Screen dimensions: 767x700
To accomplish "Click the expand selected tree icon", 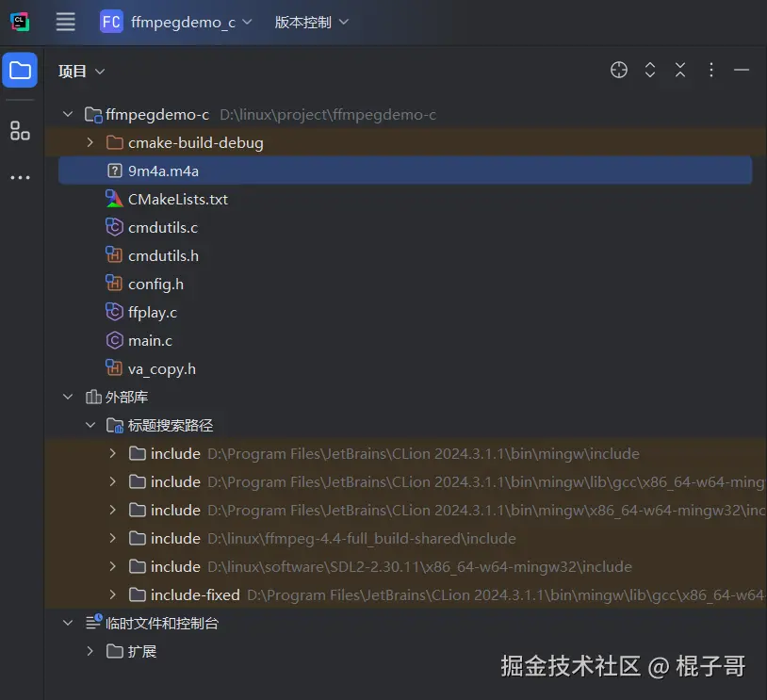I will (649, 70).
